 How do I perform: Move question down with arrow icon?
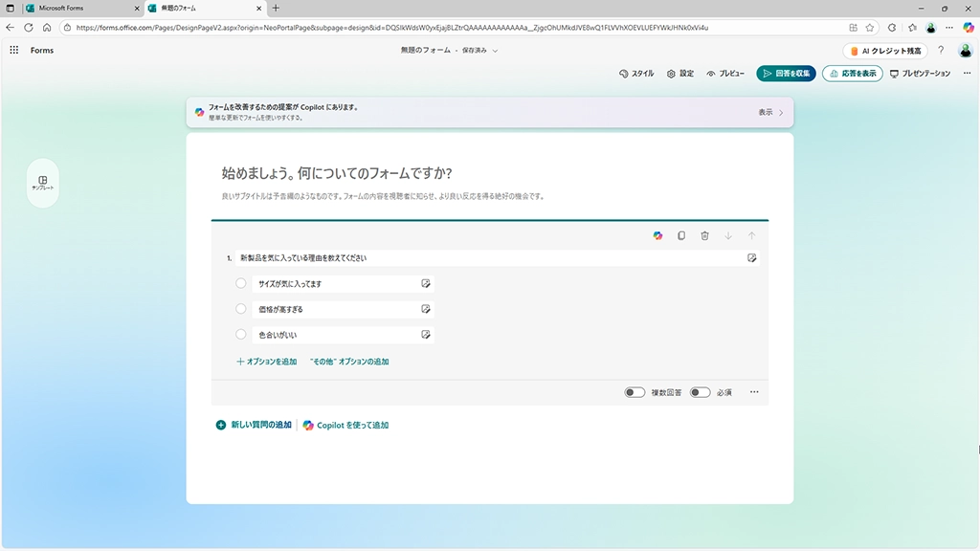[728, 235]
